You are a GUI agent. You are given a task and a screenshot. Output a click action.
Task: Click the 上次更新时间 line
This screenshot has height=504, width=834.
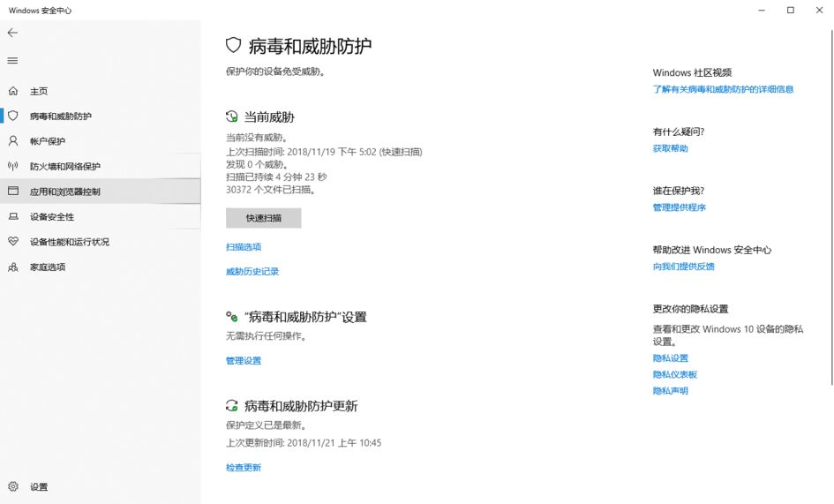pyautogui.click(x=304, y=443)
